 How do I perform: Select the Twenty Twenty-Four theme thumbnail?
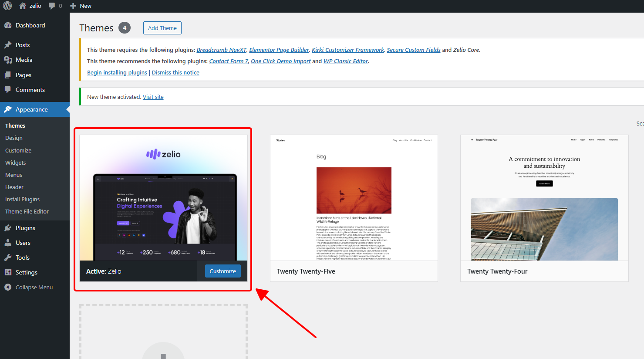coord(544,198)
